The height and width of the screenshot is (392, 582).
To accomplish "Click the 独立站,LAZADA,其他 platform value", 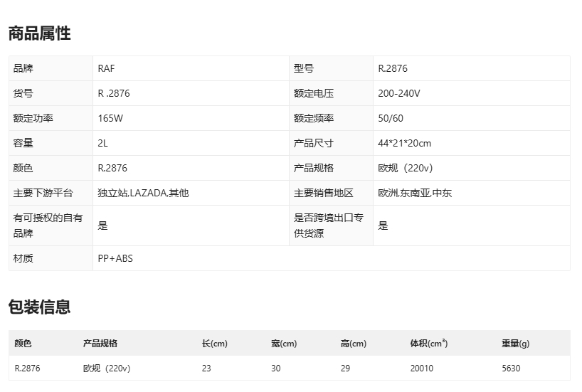I will [x=143, y=193].
